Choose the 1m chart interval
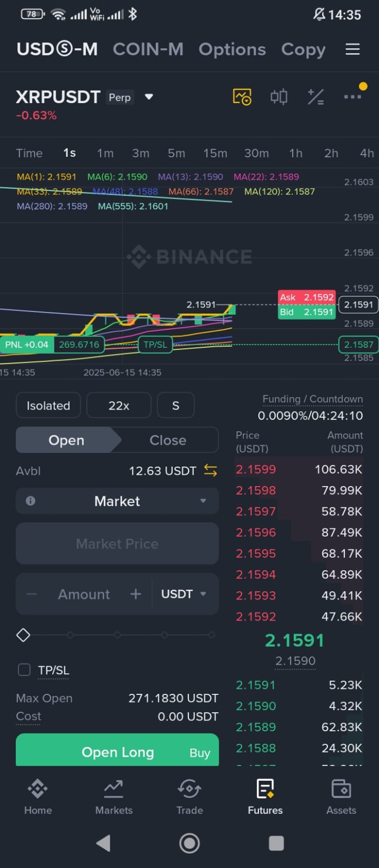 (105, 153)
